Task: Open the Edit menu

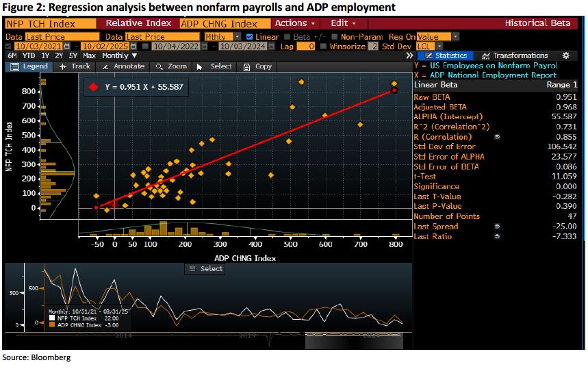Action: (343, 23)
